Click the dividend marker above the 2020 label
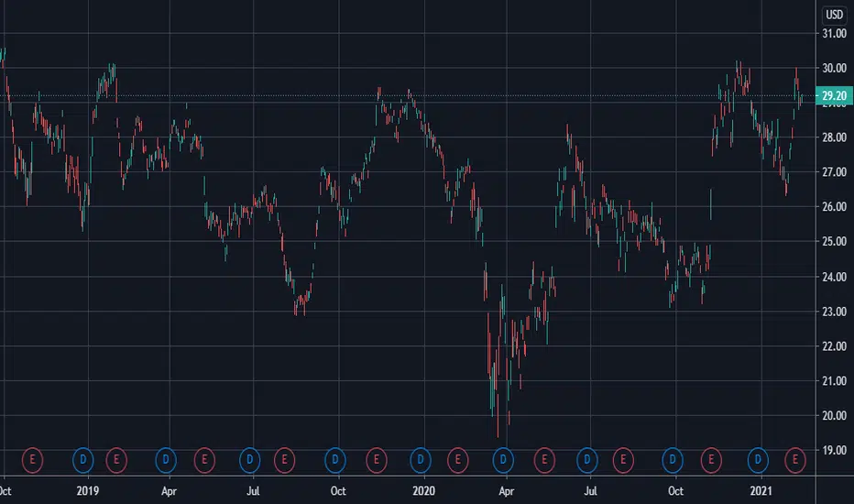 point(420,460)
